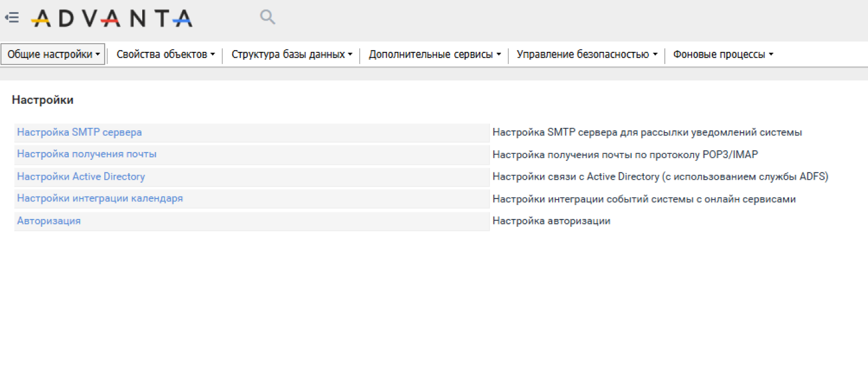Expand the Дополнительные сервисы dropdown
Image resolution: width=868 pixels, height=386 pixels.
click(435, 54)
